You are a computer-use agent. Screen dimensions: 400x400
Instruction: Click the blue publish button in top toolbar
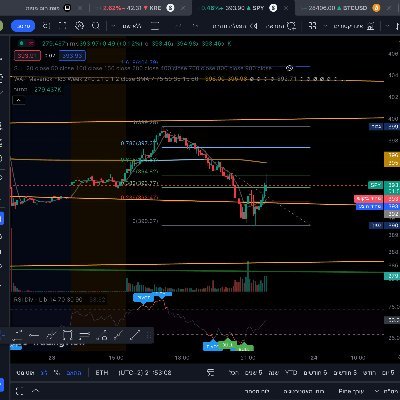click(x=23, y=26)
